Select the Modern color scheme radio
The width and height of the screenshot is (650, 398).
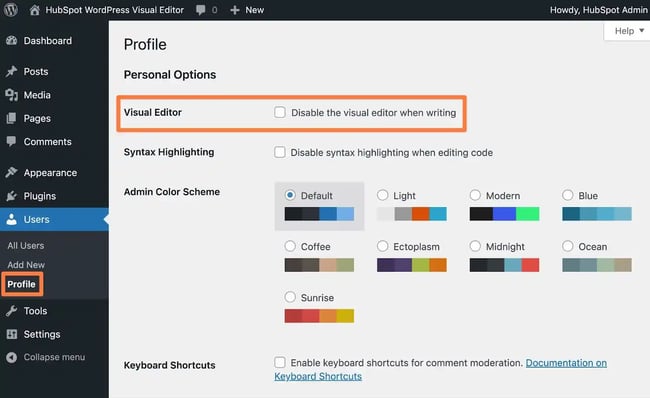475,195
